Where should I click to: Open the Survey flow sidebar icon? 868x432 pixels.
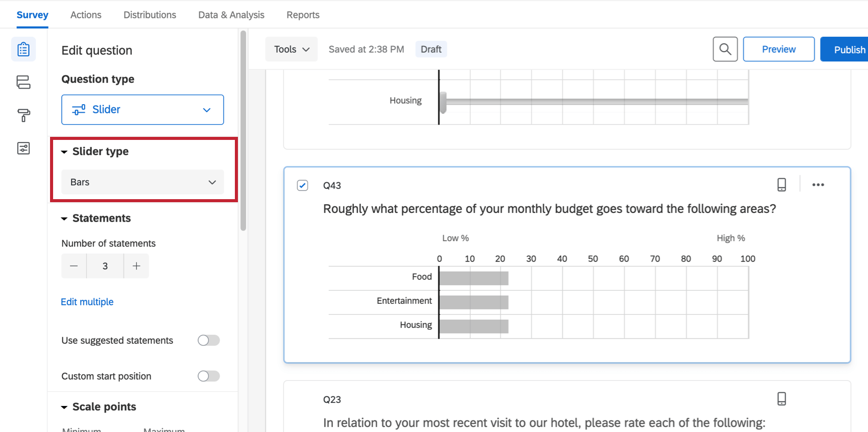(23, 82)
